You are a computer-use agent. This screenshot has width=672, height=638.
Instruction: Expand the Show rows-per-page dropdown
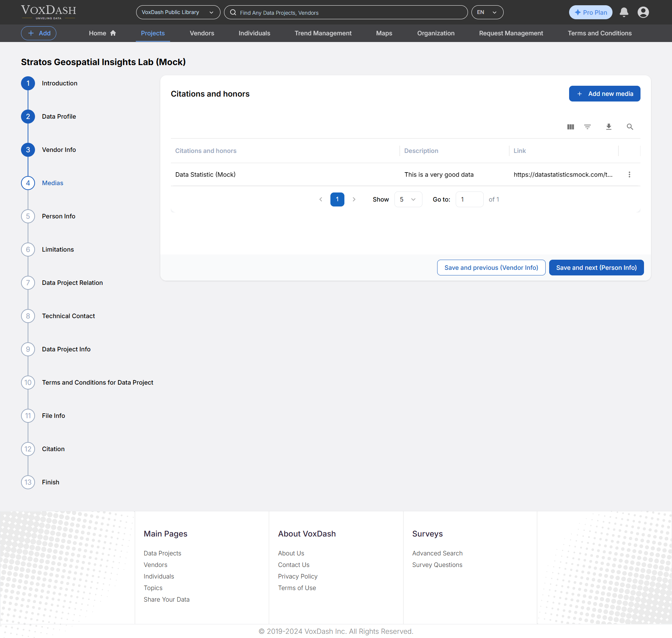tap(408, 199)
